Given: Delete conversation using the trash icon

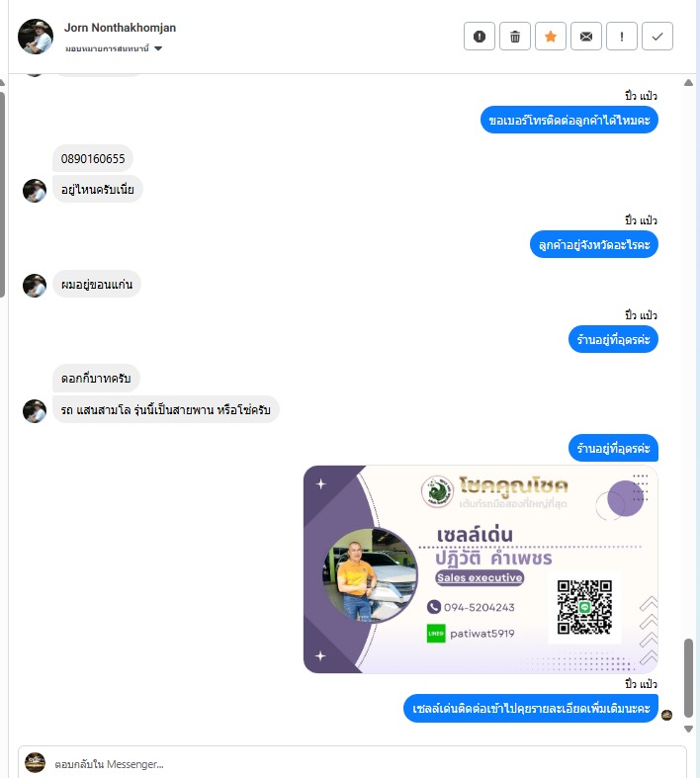Looking at the screenshot, I should 515,37.
